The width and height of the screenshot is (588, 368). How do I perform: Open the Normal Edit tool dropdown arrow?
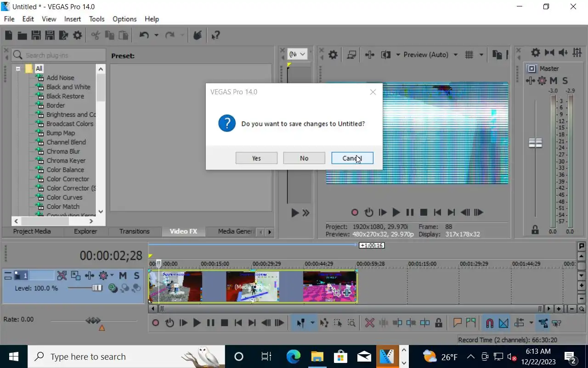point(313,323)
